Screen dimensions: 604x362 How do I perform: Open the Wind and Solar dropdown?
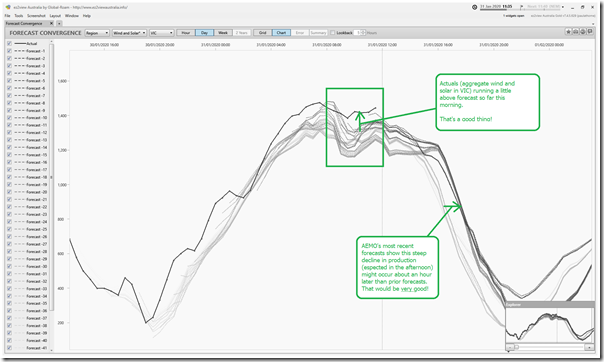click(129, 33)
